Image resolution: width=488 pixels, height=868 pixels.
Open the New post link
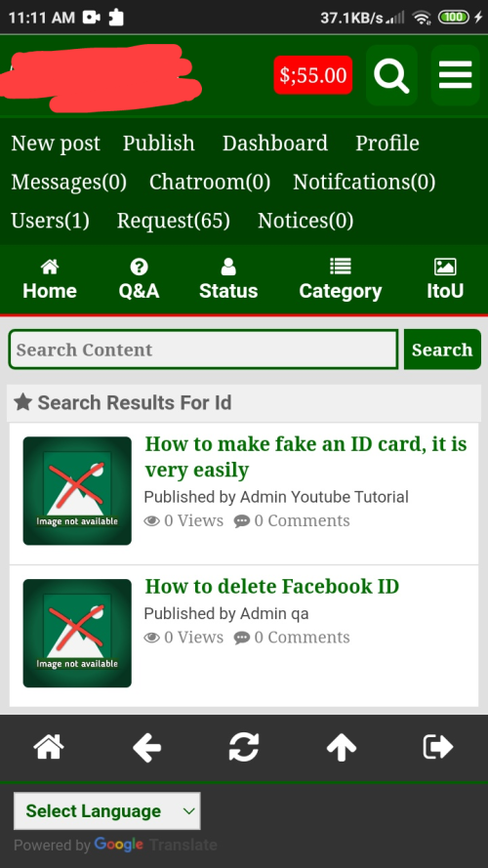(x=56, y=144)
